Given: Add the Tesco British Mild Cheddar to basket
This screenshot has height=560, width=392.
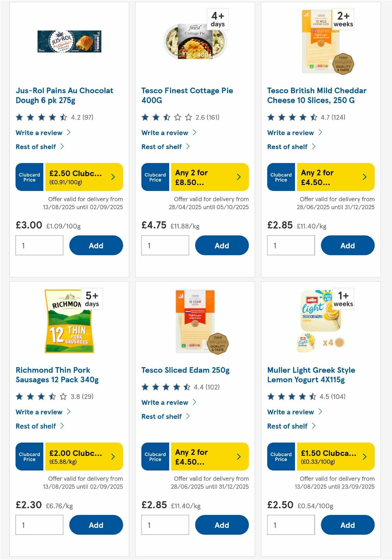Looking at the screenshot, I should [x=348, y=245].
